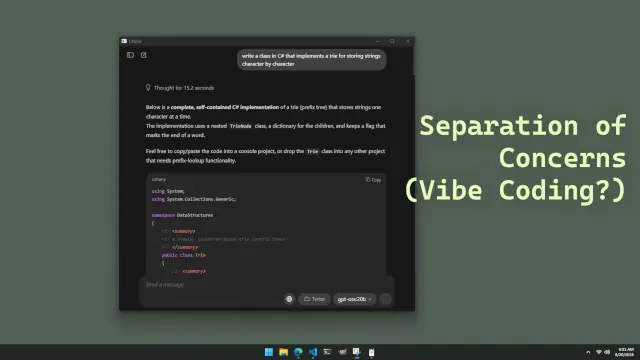Image resolution: width=640 pixels, height=360 pixels.
Task: Click the lightbulb icon beside Thought
Action: (148, 87)
